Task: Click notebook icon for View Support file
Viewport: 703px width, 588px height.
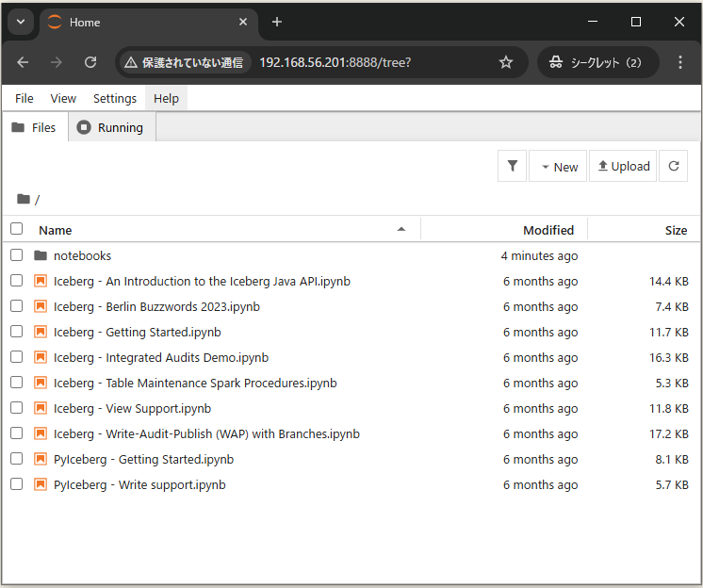Action: click(41, 408)
